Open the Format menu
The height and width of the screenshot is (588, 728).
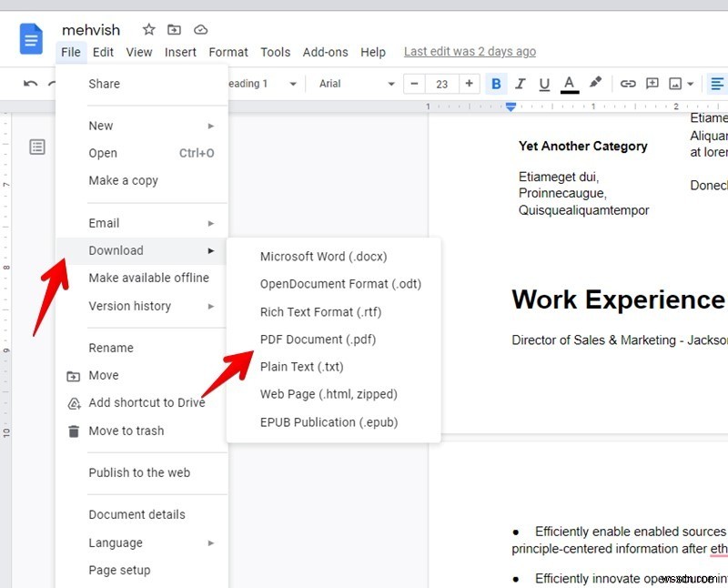click(x=228, y=52)
